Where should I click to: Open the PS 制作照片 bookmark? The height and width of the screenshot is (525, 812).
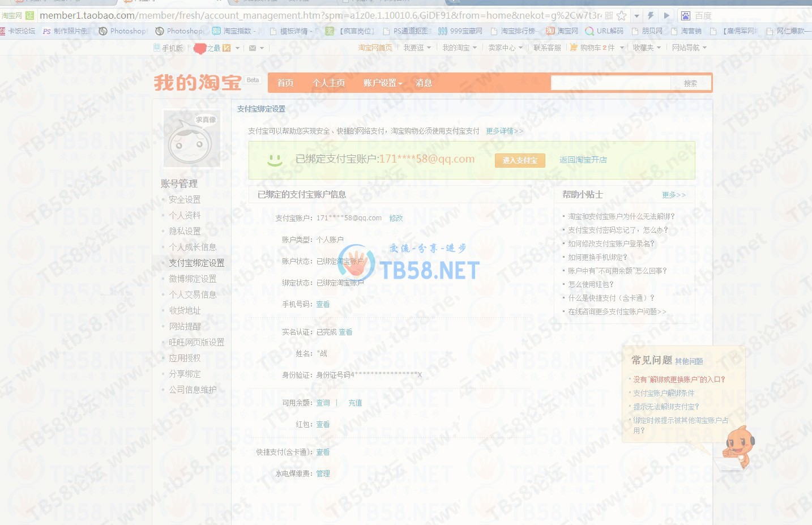coord(66,31)
